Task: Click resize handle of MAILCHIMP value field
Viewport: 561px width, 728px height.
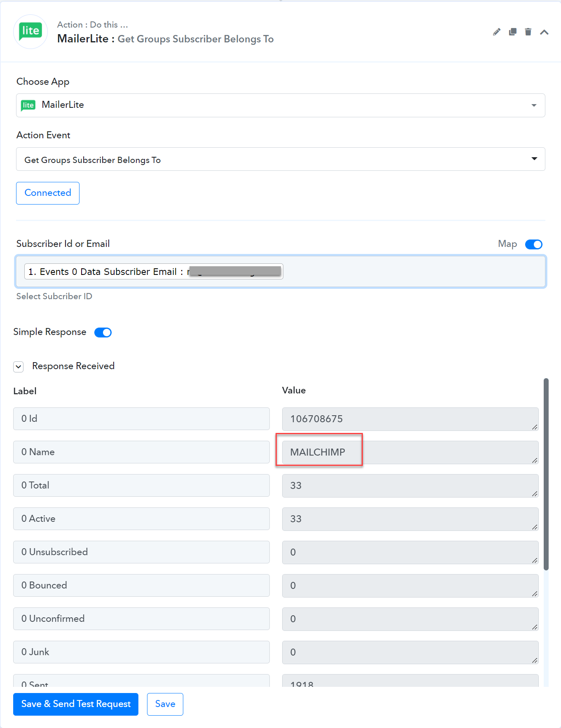Action: 535,460
